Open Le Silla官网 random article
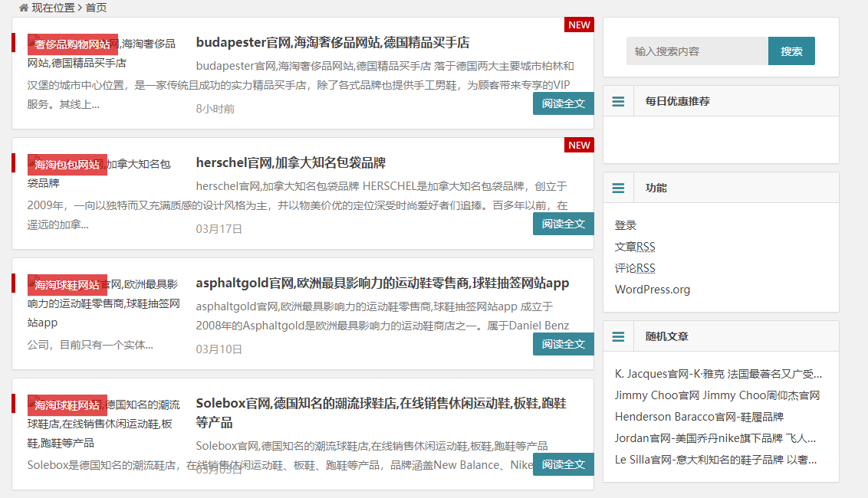The image size is (868, 498). click(715, 460)
